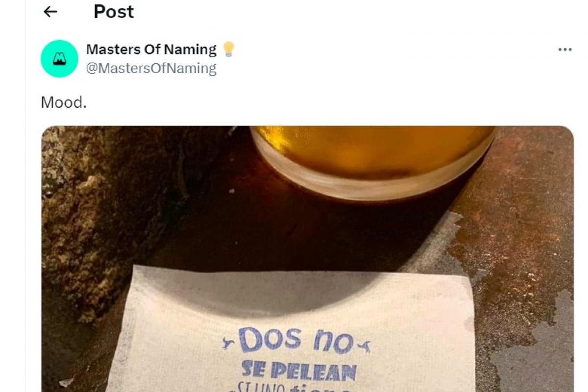Select the "Mood." post text

[64, 102]
